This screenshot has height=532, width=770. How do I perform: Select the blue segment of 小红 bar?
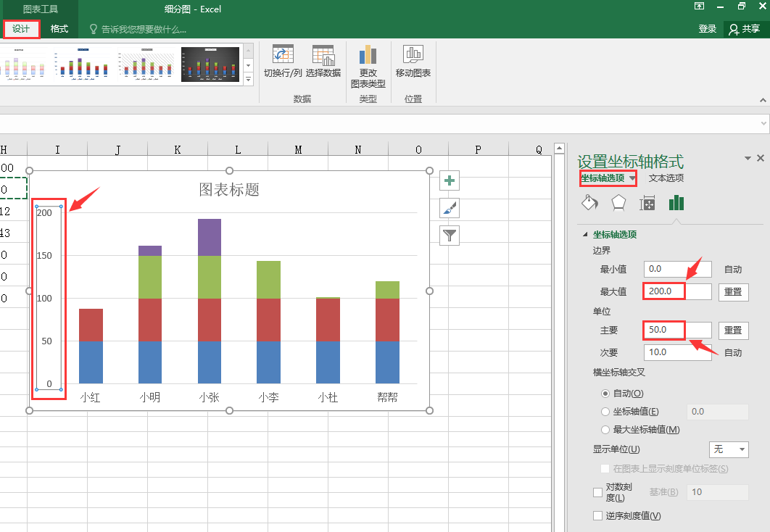pos(91,362)
